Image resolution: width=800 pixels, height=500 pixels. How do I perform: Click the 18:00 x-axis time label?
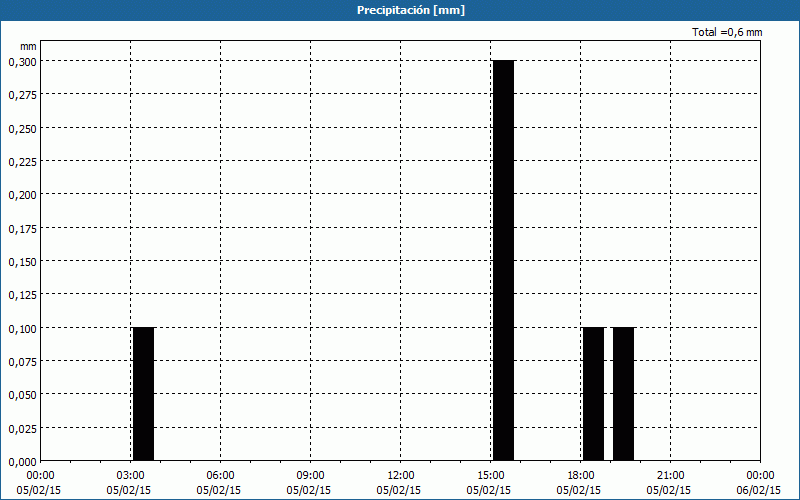click(581, 476)
